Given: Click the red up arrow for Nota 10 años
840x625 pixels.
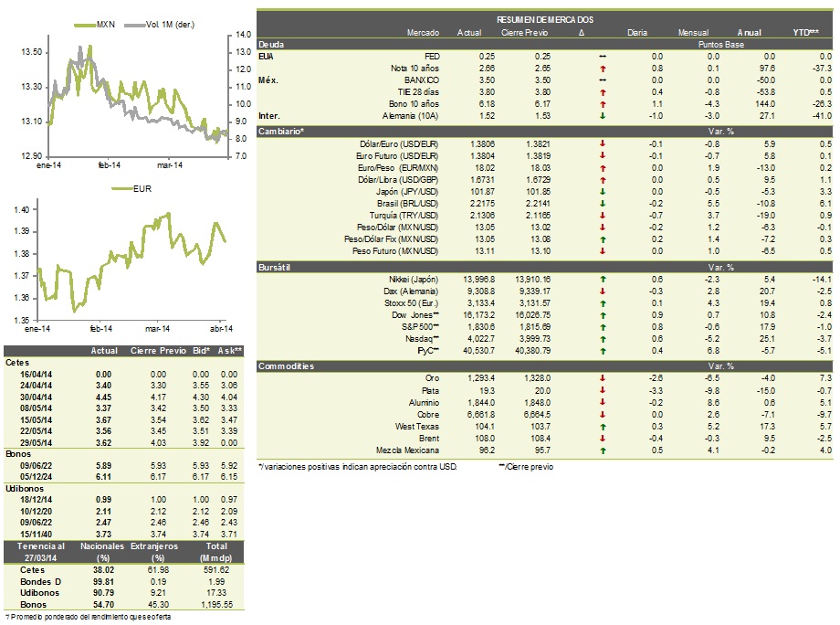Looking at the screenshot, I should (603, 69).
